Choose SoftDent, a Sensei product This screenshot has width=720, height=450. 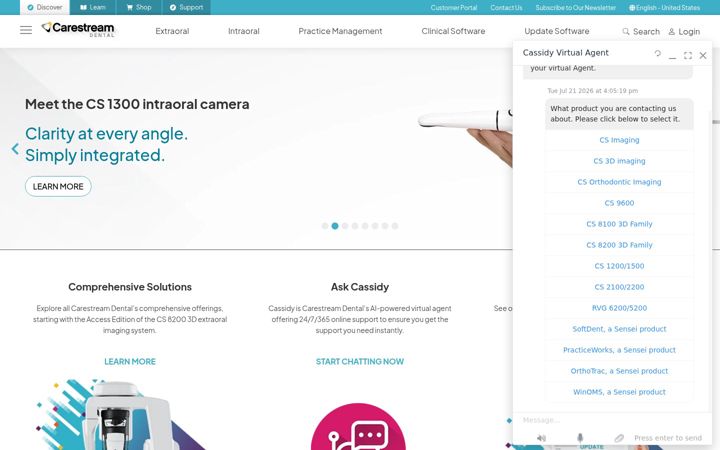point(619,329)
